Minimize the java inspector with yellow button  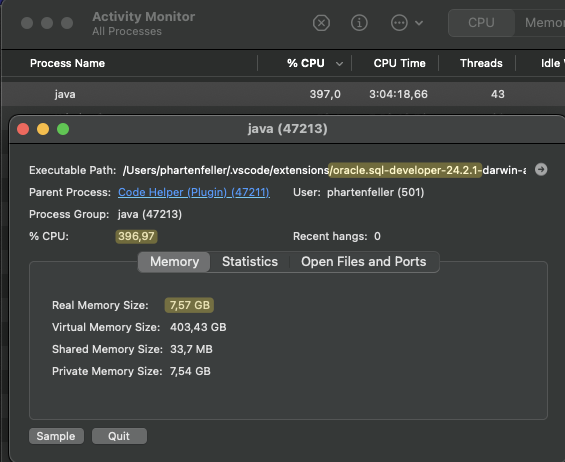(43, 129)
